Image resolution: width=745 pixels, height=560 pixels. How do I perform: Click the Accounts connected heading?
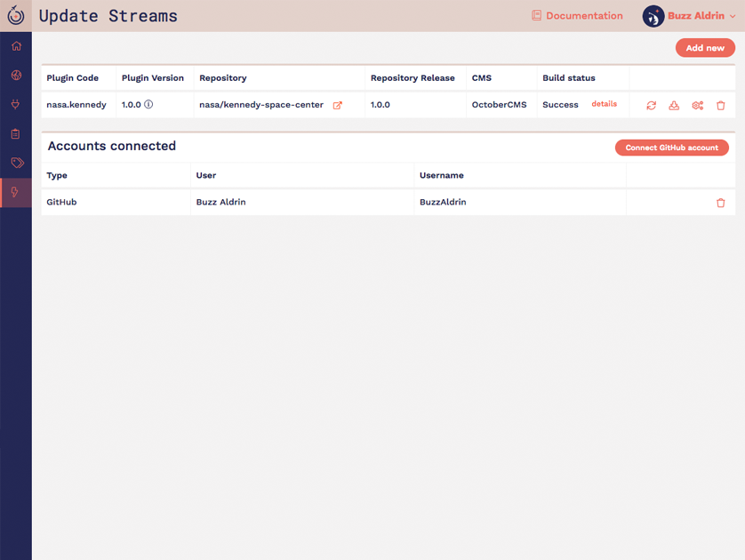pos(112,146)
